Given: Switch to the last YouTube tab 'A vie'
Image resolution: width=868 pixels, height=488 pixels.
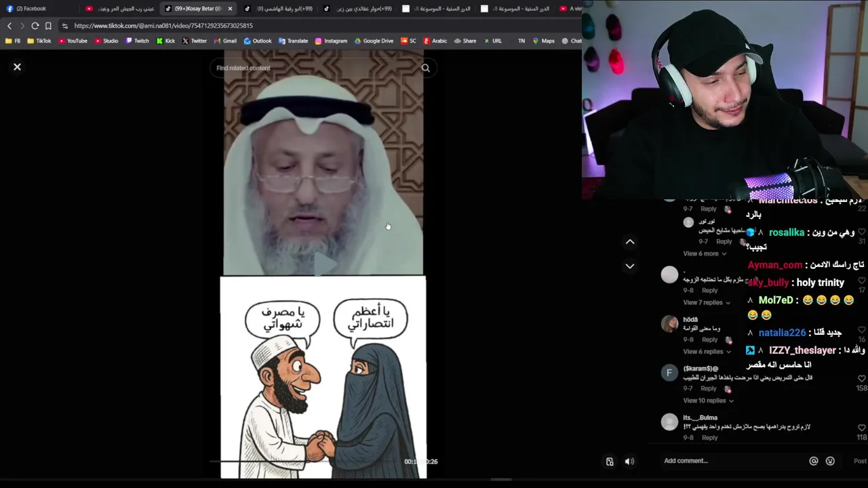Looking at the screenshot, I should tap(570, 9).
